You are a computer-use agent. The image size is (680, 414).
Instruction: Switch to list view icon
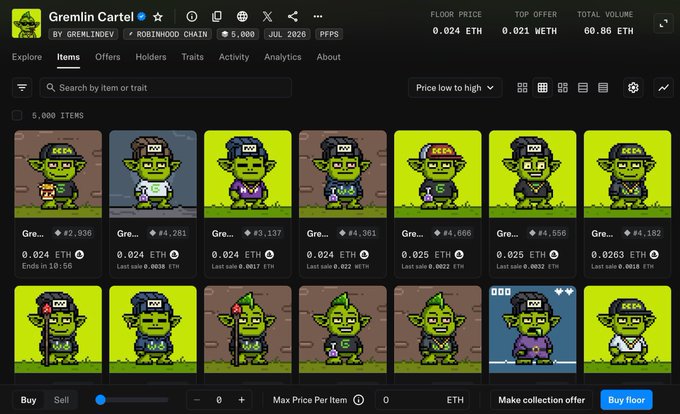[x=583, y=88]
